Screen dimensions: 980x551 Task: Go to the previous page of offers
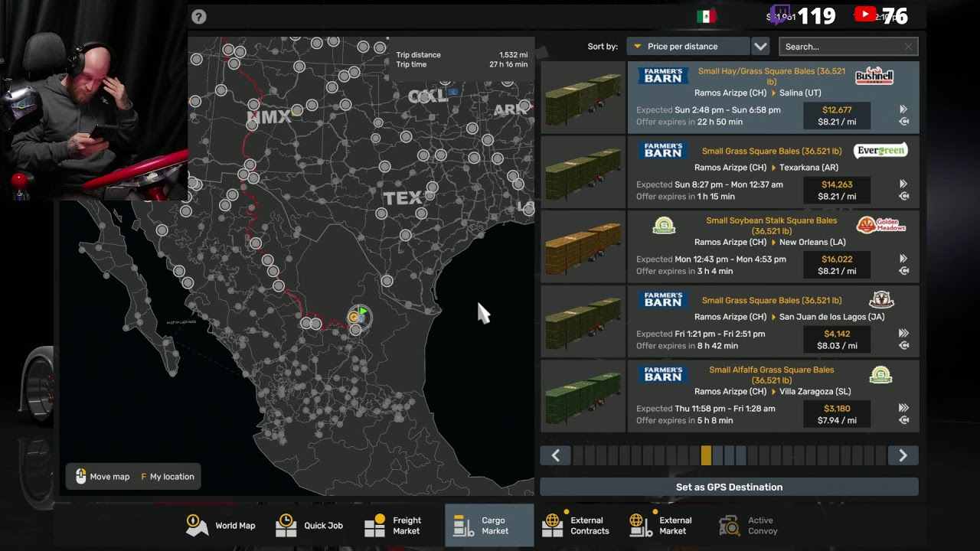click(x=555, y=455)
